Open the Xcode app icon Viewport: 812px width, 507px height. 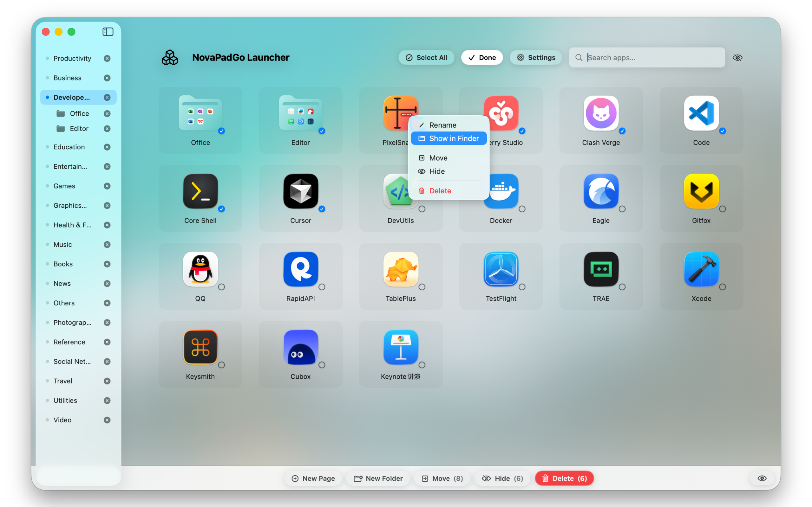coord(701,270)
